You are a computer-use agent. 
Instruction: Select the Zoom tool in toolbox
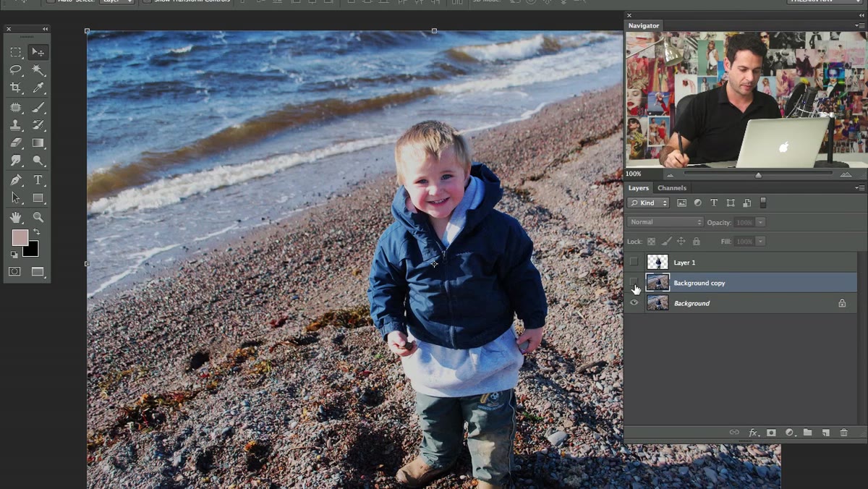point(38,217)
